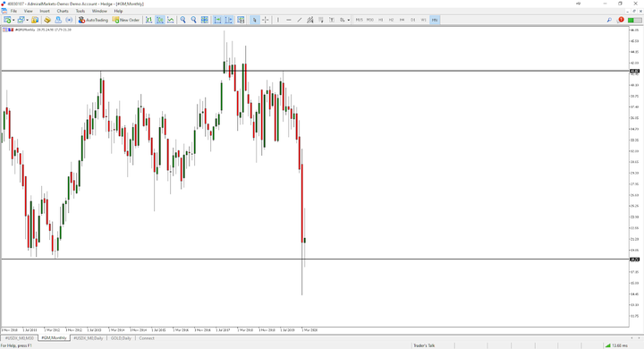Set timeframe to M15
Screen dimensions: 644x349
[360, 20]
